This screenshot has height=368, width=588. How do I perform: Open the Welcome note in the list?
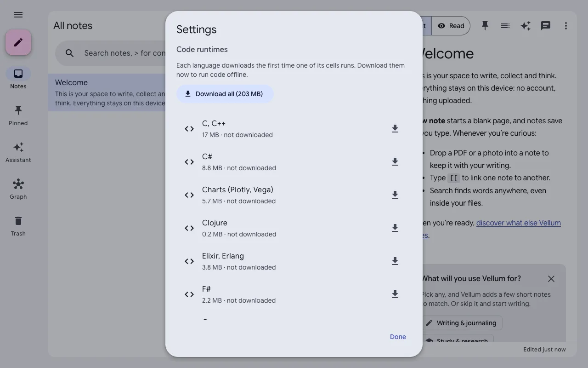tap(107, 92)
